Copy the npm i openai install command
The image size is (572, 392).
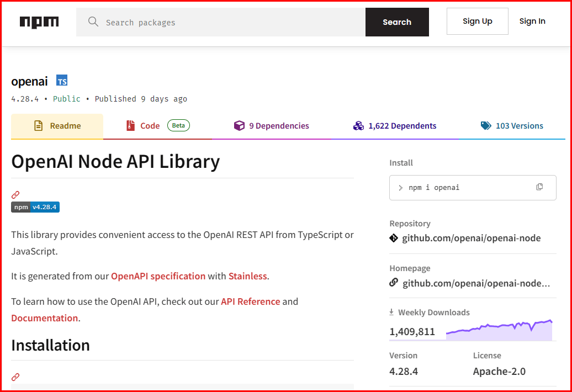[539, 187]
